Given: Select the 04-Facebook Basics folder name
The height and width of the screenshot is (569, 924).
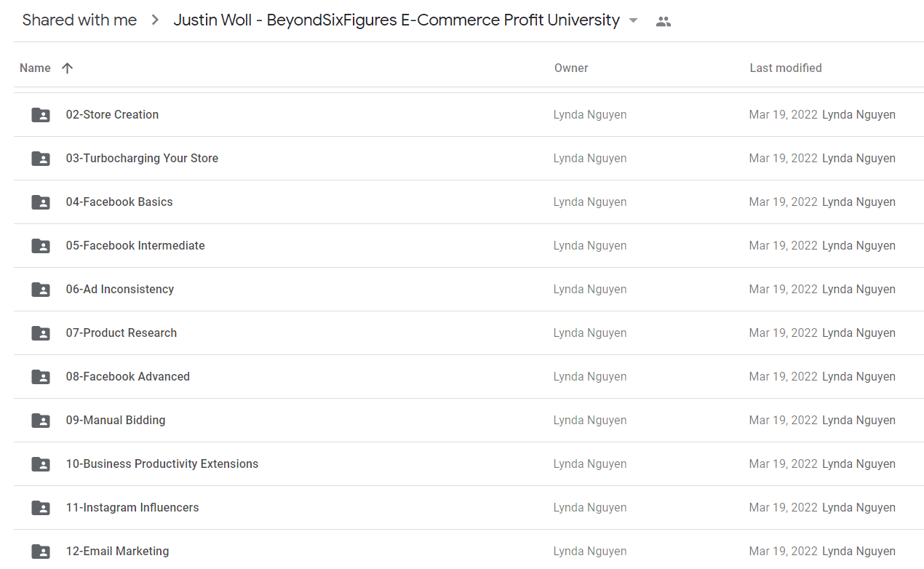Looking at the screenshot, I should (119, 202).
